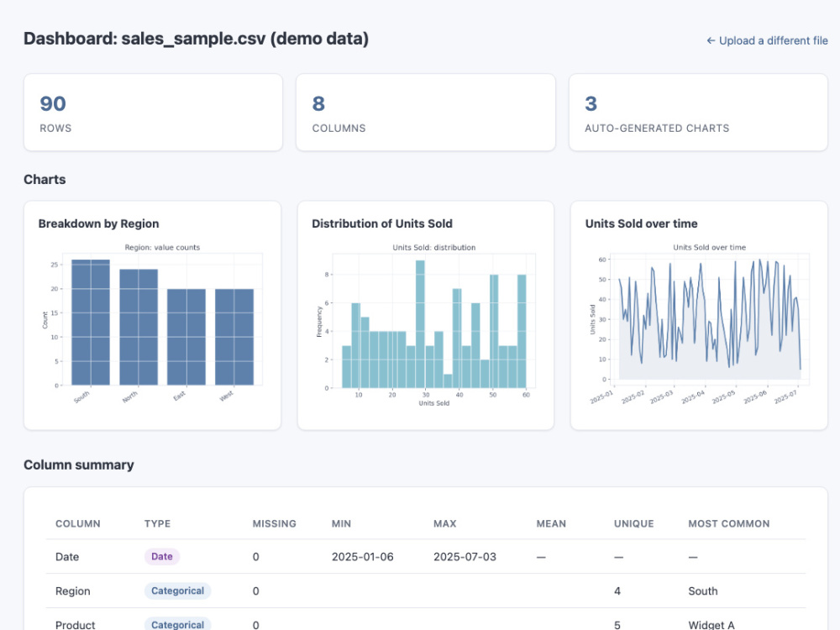Click the COLUMN table header
Viewport: 840px width, 630px height.
tap(77, 524)
